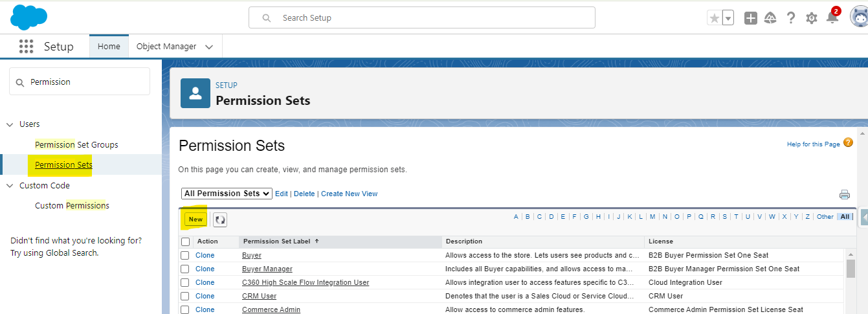
Task: Open the App Launcher grid icon
Action: tap(26, 47)
